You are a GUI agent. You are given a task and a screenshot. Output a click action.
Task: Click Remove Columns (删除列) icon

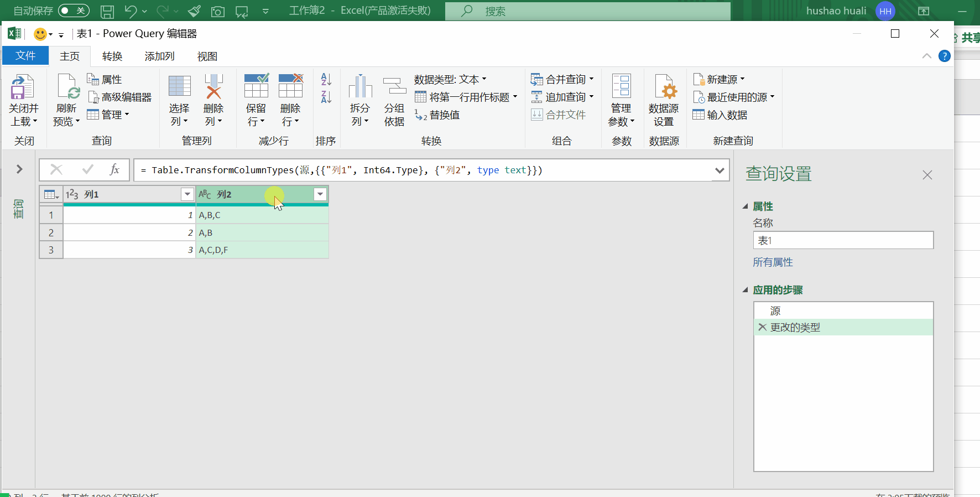(x=213, y=87)
